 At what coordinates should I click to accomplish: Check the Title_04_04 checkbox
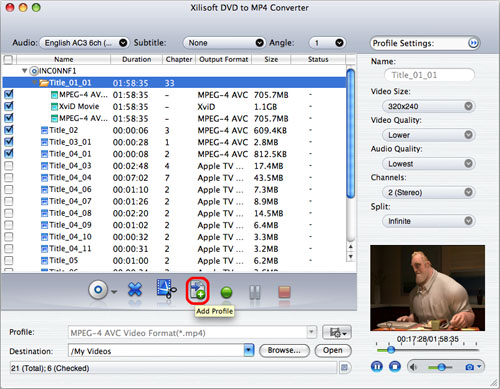[9, 177]
